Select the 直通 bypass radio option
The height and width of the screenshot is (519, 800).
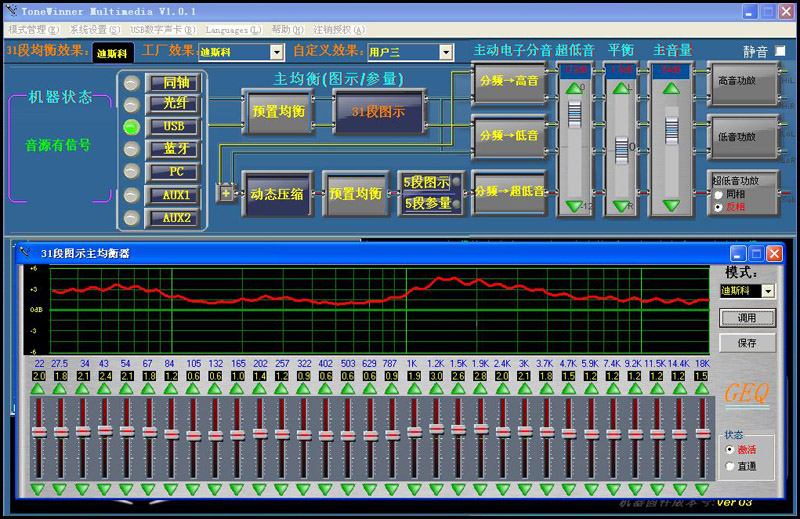(730, 466)
